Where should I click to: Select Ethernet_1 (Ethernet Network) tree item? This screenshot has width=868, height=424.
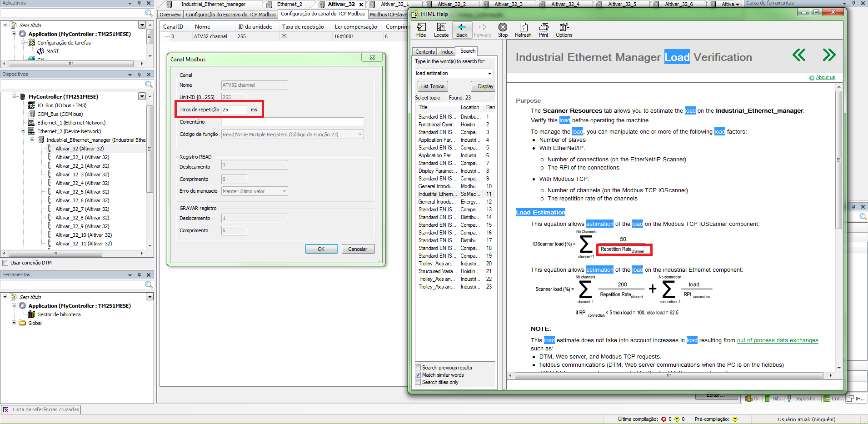click(x=71, y=123)
